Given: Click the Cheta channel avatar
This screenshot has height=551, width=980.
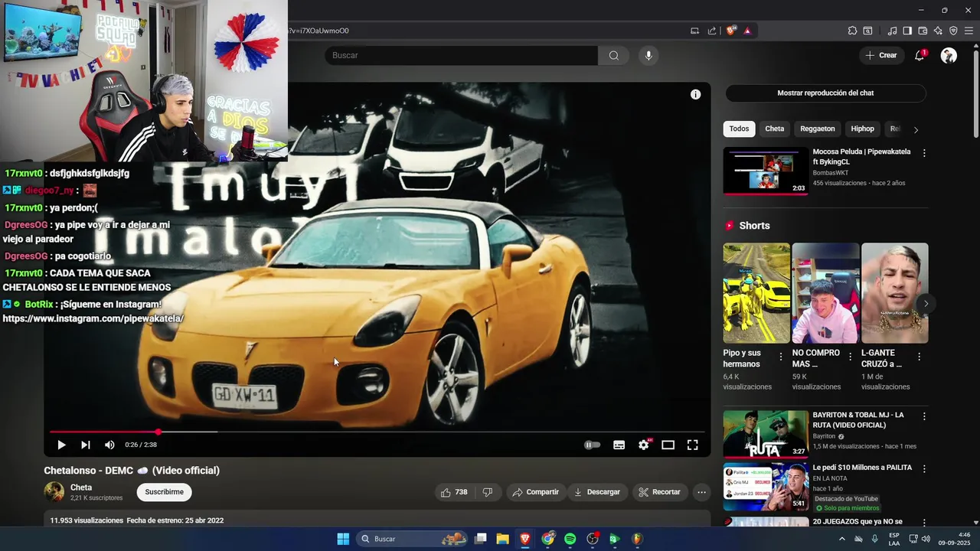Looking at the screenshot, I should click(54, 492).
